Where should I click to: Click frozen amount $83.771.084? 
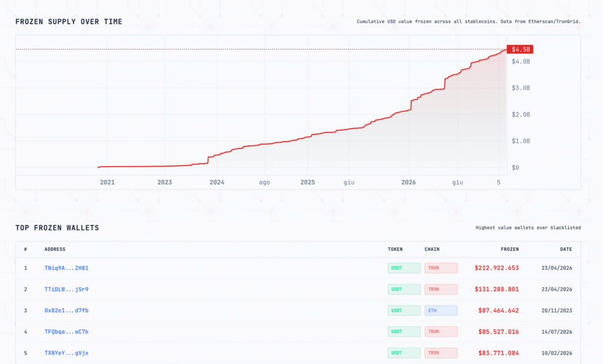(498, 353)
